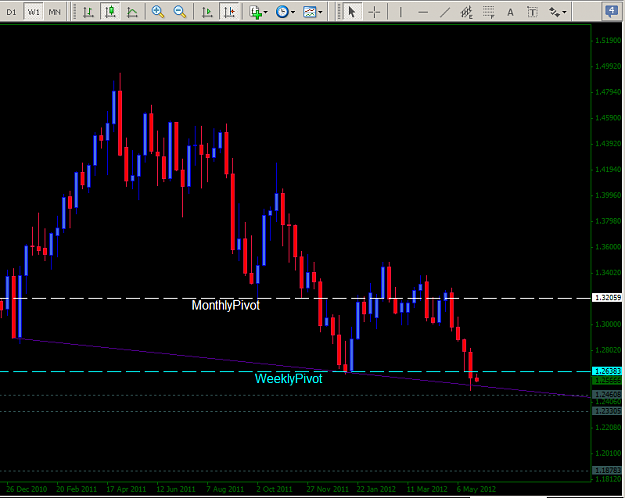Switch to line chart display
This screenshot has height=498, width=625.
tap(132, 12)
